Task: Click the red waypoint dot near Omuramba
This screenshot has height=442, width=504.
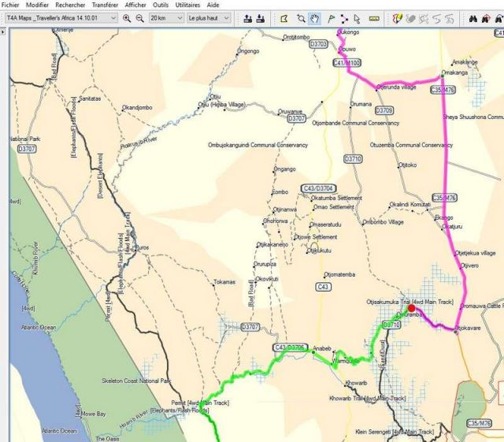Action: coord(411,309)
